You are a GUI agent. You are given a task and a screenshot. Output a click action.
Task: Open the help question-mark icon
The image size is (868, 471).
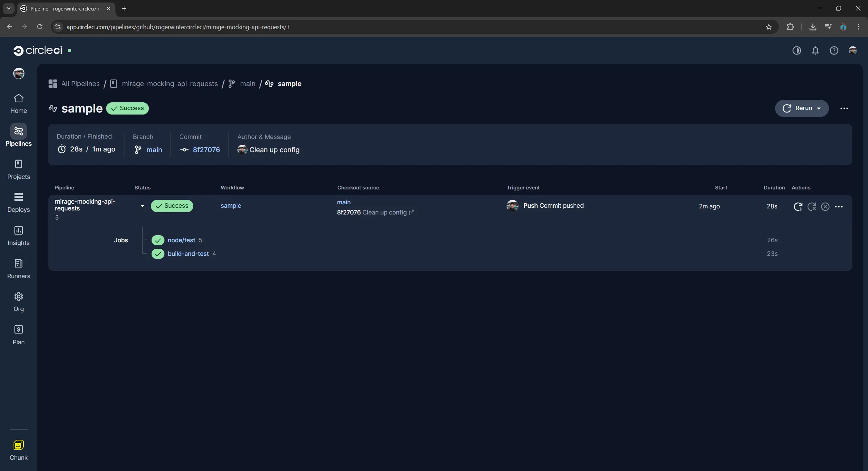pos(834,50)
